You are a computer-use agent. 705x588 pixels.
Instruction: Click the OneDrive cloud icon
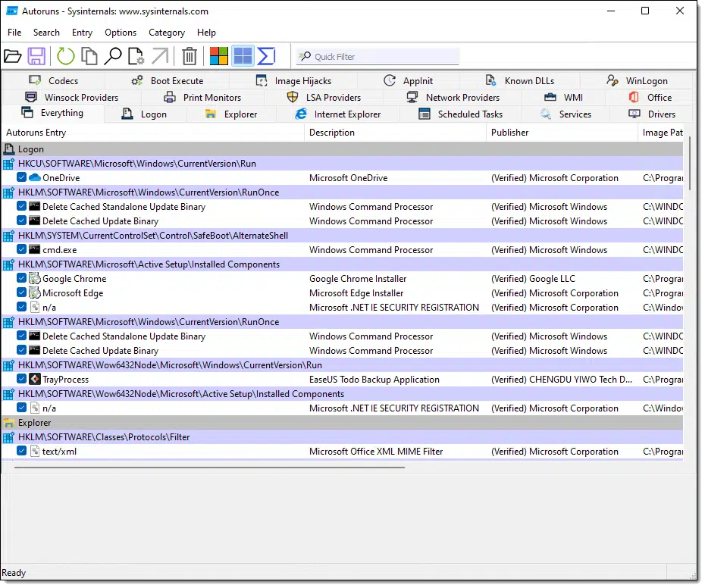coord(35,177)
